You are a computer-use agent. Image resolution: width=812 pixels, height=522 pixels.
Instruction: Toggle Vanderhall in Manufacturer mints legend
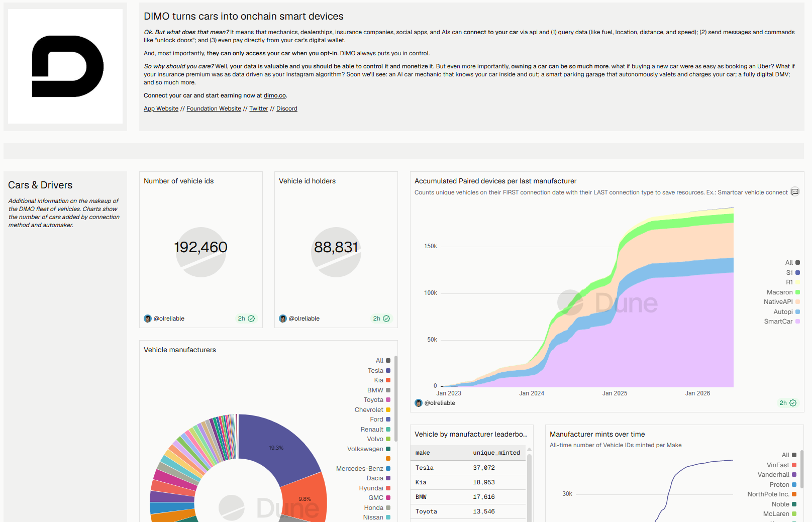(x=777, y=475)
